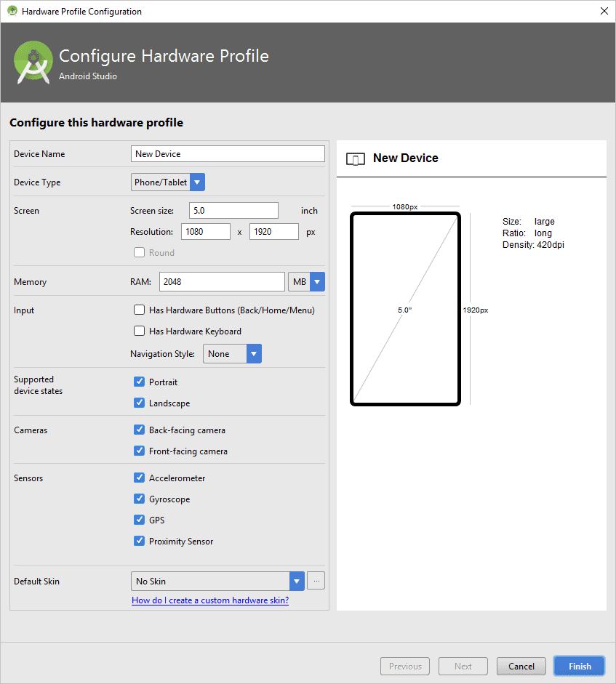Close the Hardware Profile Configuration window
This screenshot has height=684, width=616.
pos(603,11)
